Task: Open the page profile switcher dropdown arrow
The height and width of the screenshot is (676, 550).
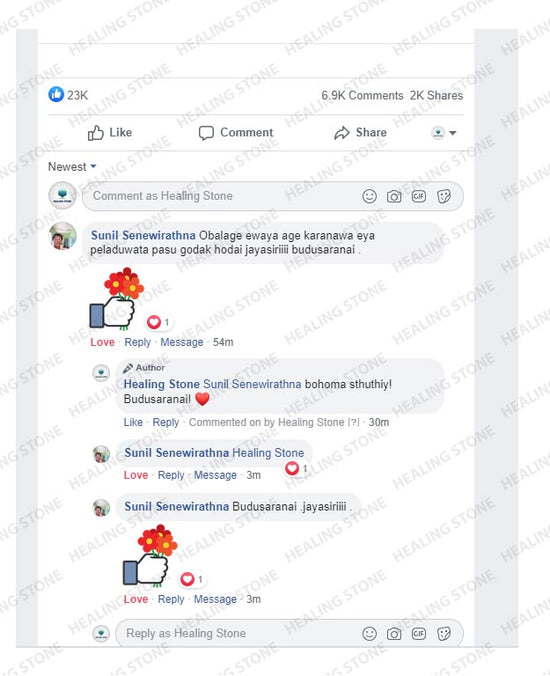Action: [x=453, y=133]
